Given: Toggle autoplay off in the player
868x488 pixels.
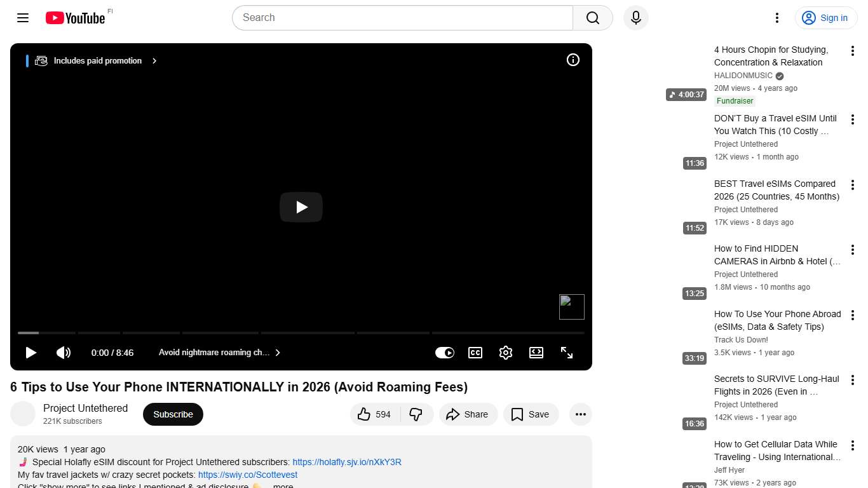Looking at the screenshot, I should 445,353.
